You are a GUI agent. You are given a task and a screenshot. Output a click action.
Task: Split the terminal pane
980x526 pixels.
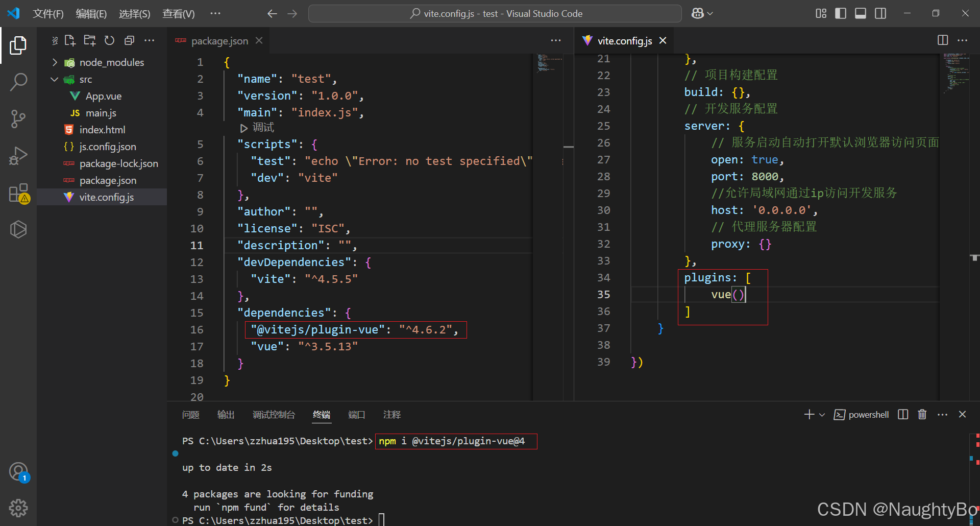point(903,415)
